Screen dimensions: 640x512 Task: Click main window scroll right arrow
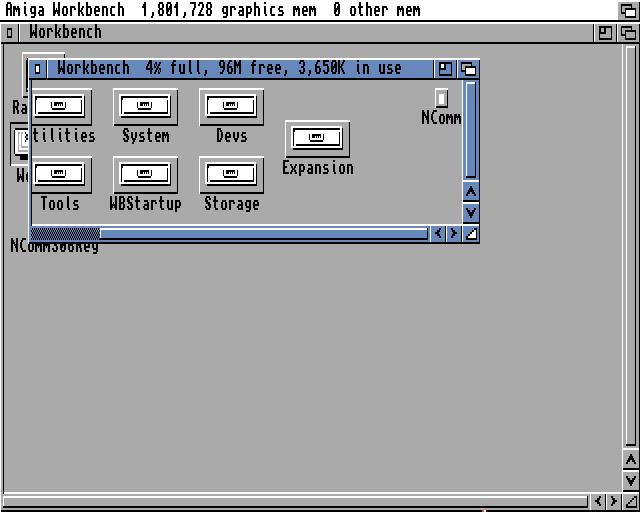click(x=613, y=501)
